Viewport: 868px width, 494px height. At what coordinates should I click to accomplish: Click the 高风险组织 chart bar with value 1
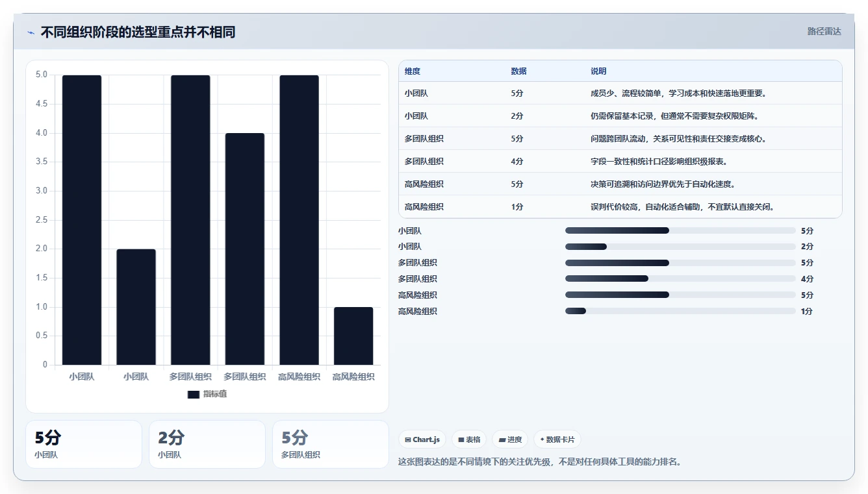pyautogui.click(x=353, y=336)
